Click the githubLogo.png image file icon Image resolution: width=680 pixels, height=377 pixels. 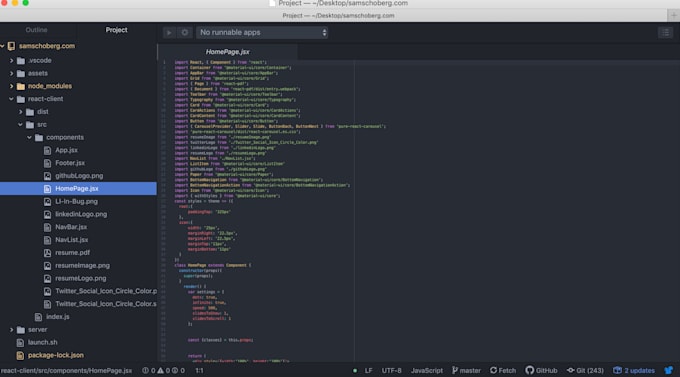click(x=47, y=176)
